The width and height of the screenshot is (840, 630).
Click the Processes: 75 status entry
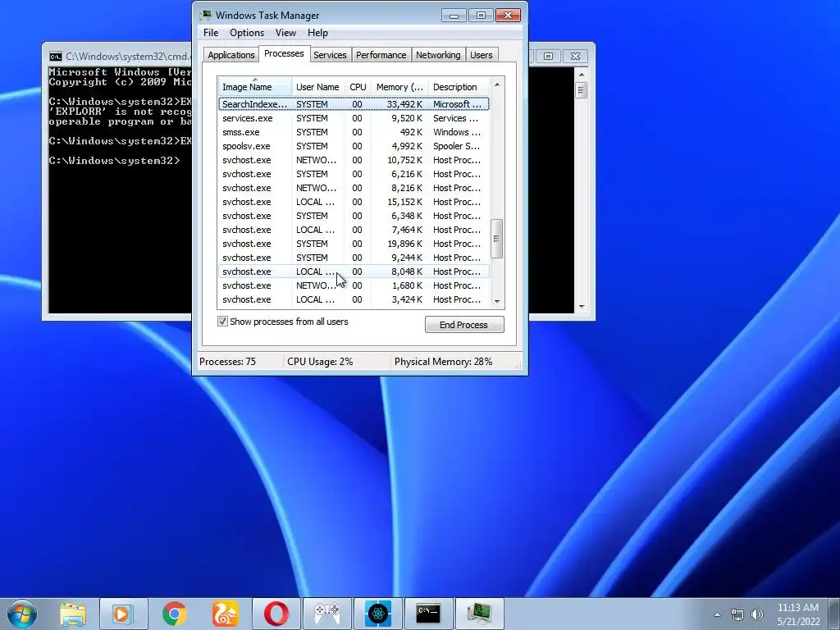click(228, 362)
